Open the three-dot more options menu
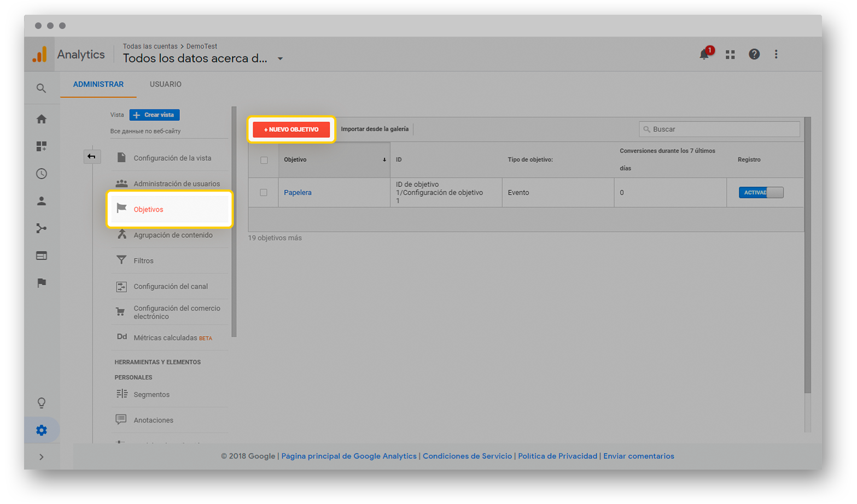Image resolution: width=857 pixels, height=504 pixels. click(776, 54)
